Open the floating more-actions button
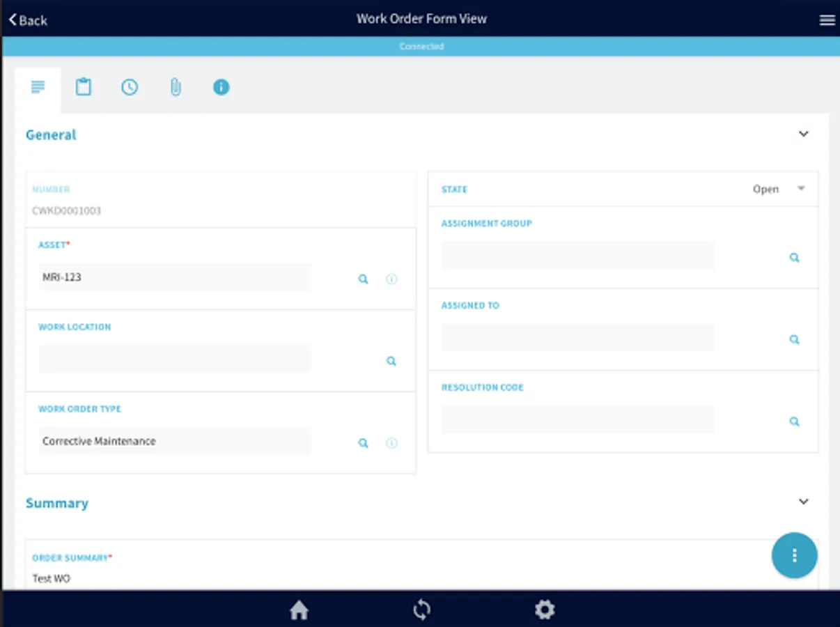 pyautogui.click(x=794, y=555)
